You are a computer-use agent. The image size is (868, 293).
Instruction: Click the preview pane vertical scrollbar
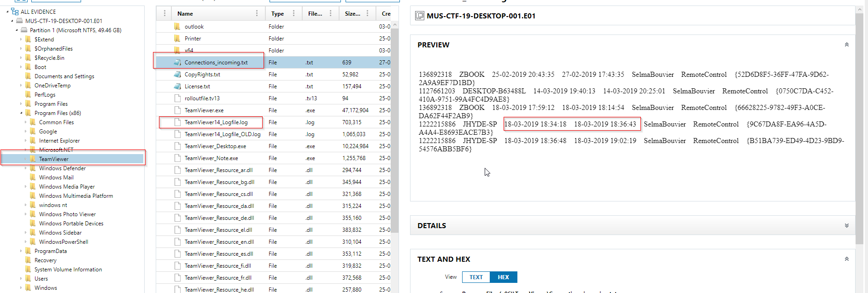click(859, 129)
